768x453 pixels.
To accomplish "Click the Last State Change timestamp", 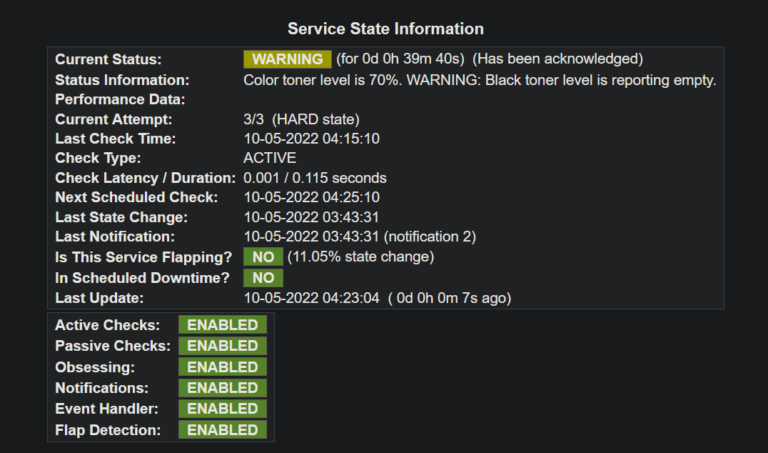I will point(311,217).
